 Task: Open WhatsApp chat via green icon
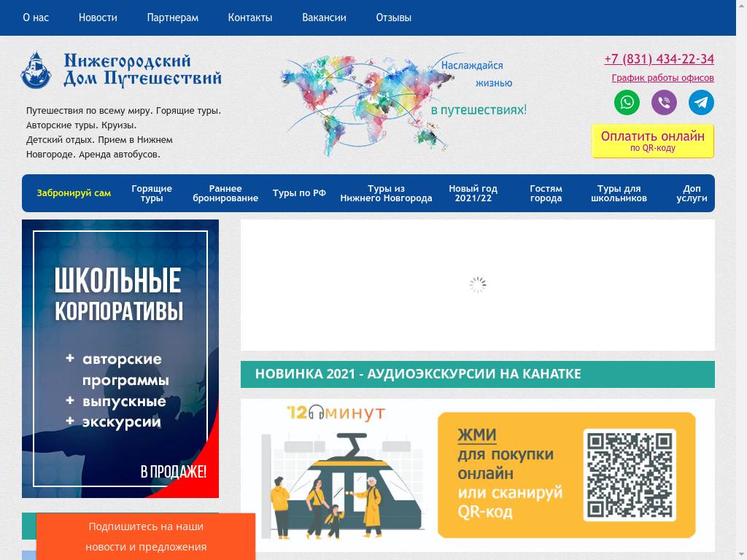tap(627, 102)
